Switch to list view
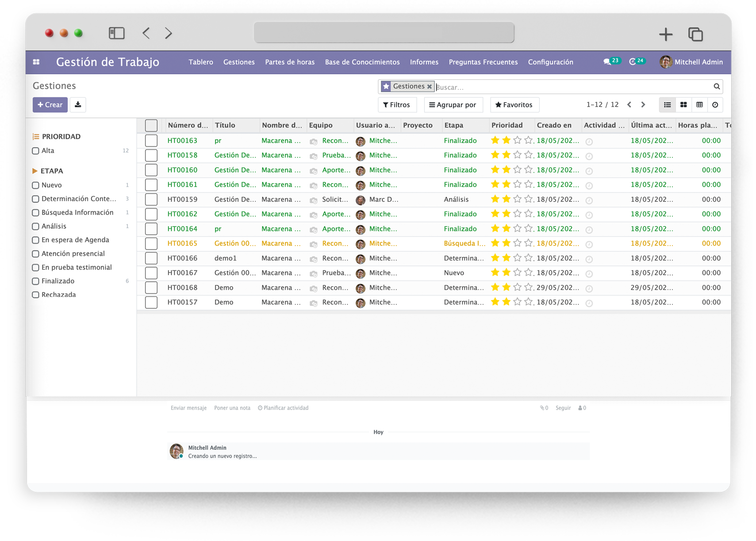This screenshot has height=541, width=756. (x=667, y=105)
